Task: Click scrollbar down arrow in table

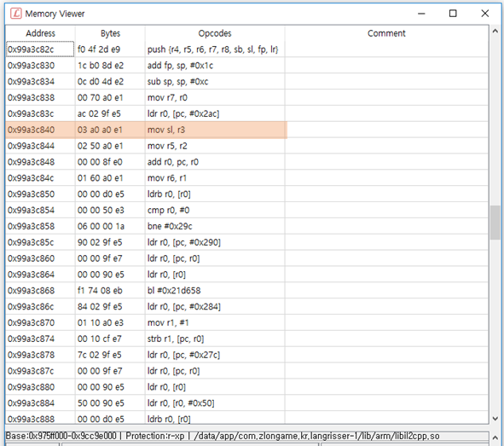Action: click(495, 419)
